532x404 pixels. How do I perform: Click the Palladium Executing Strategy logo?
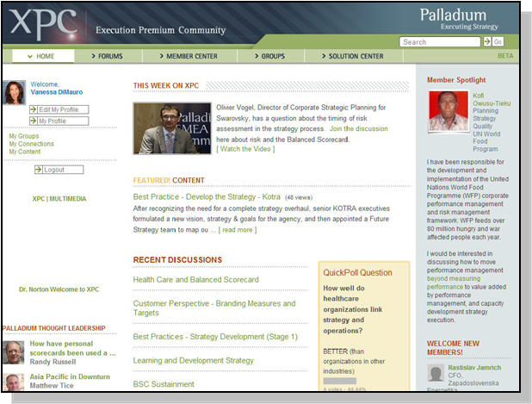(459, 19)
